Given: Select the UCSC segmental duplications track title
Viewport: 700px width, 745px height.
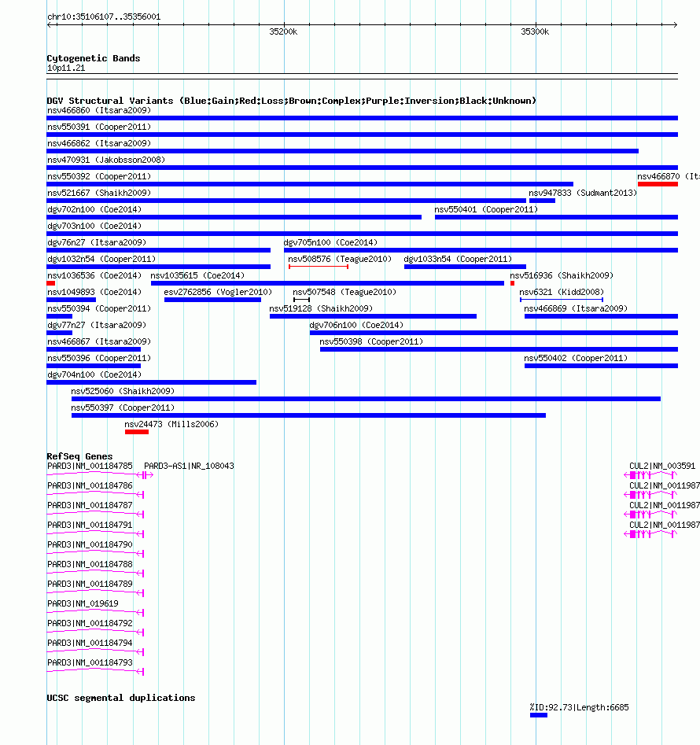Looking at the screenshot, I should [121, 698].
